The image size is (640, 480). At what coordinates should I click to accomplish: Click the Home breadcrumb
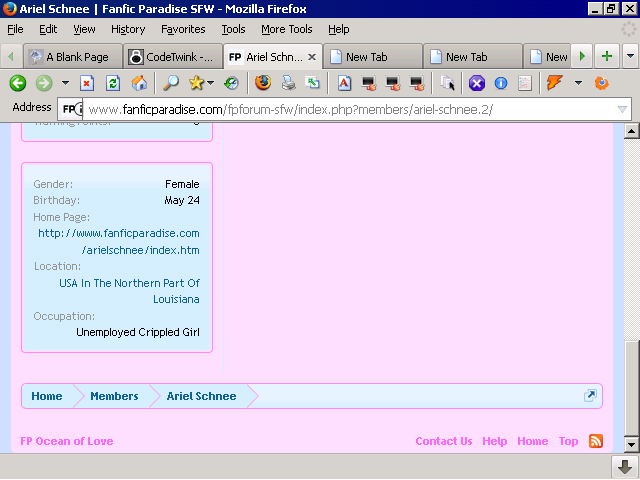(x=47, y=396)
